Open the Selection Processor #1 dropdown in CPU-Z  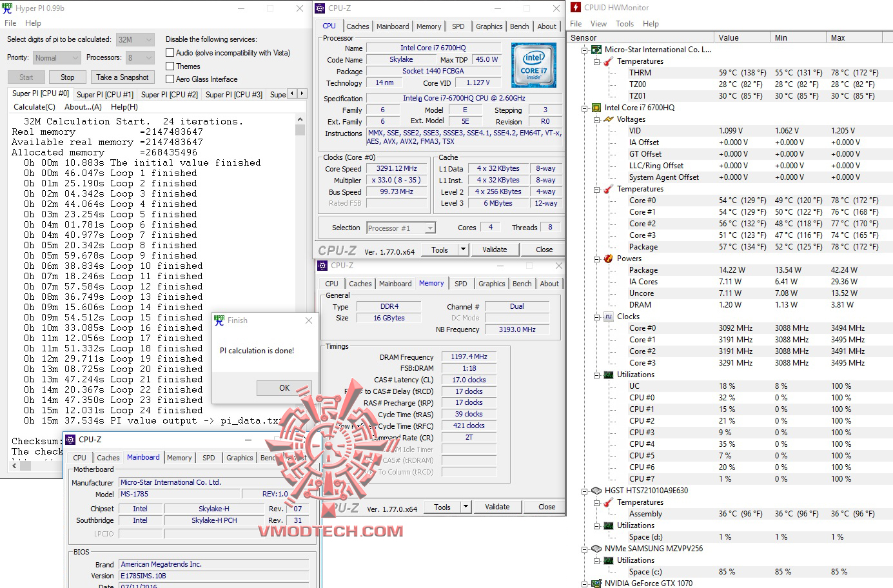click(401, 228)
